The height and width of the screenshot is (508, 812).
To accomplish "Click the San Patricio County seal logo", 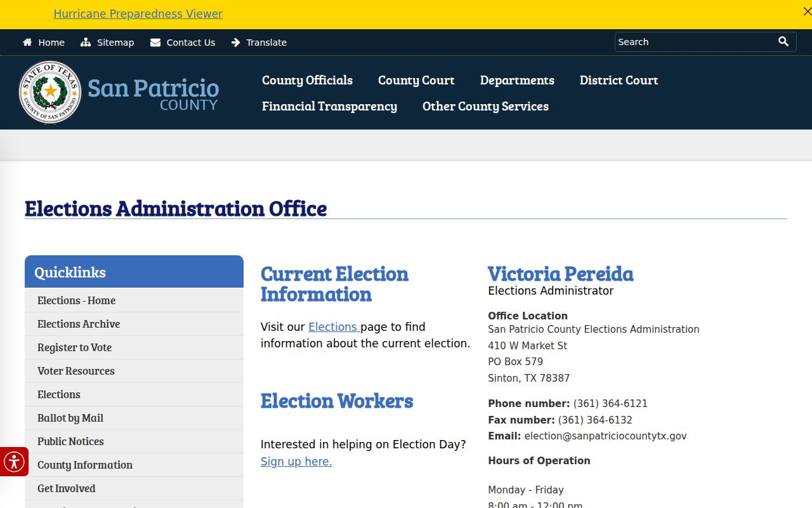I will coord(50,92).
